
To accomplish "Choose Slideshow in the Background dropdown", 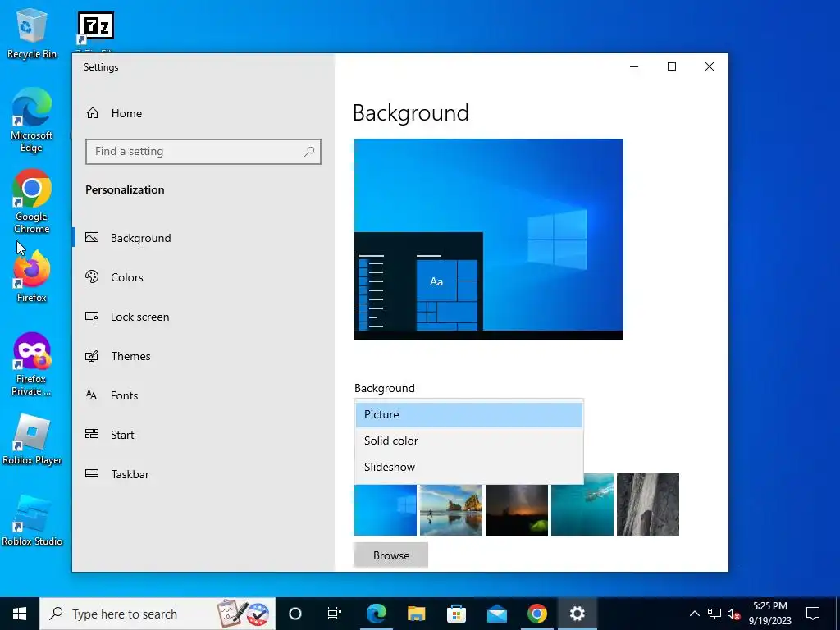I will tap(468, 467).
